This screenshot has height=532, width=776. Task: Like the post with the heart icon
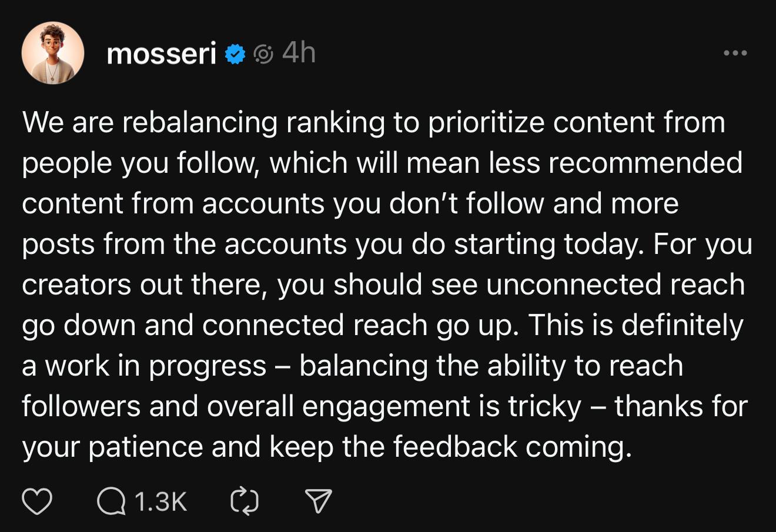click(37, 501)
